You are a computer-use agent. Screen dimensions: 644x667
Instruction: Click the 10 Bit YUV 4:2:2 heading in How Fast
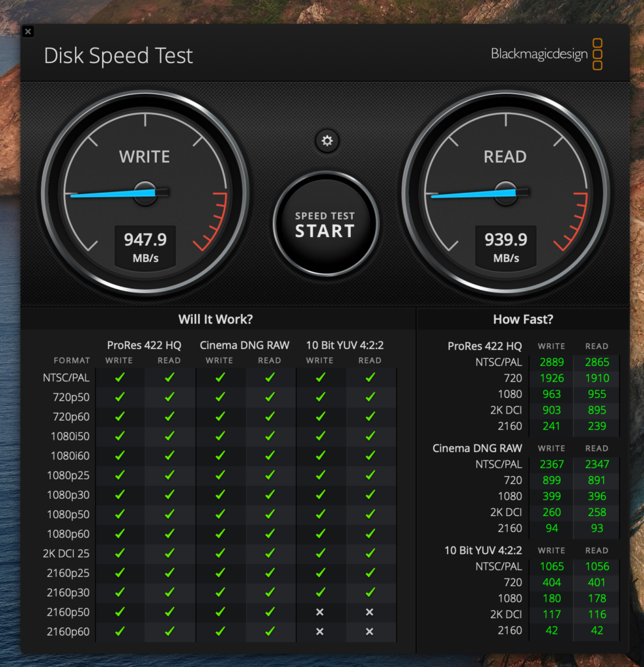pos(483,550)
